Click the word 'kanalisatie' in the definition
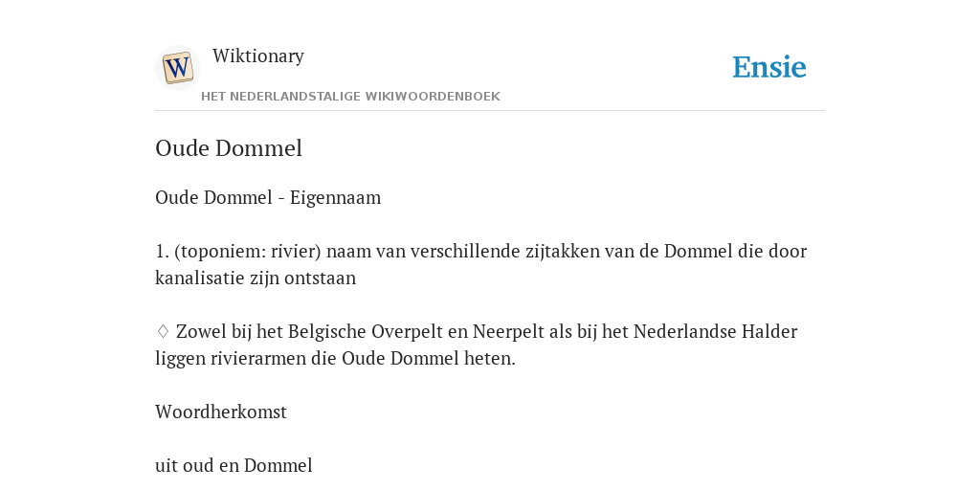980x490 pixels. pyautogui.click(x=200, y=278)
